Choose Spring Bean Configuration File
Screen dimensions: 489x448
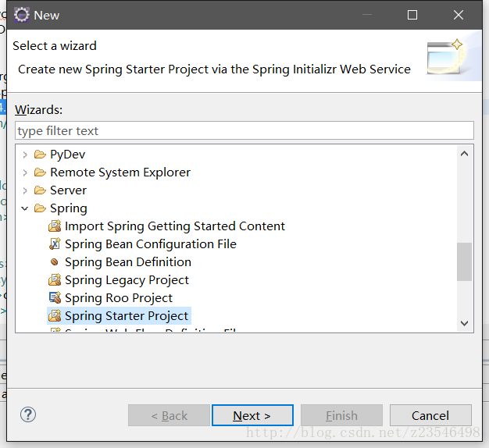[x=151, y=244]
